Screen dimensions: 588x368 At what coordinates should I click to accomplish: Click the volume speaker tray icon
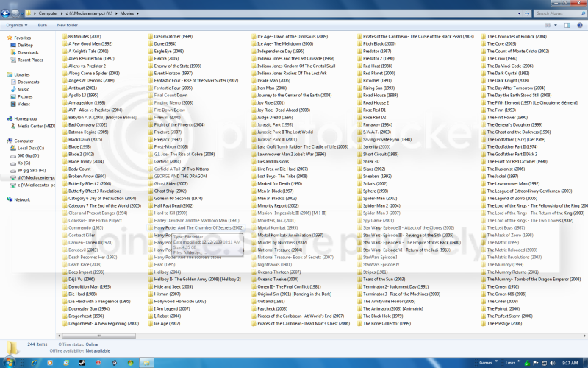coord(553,363)
